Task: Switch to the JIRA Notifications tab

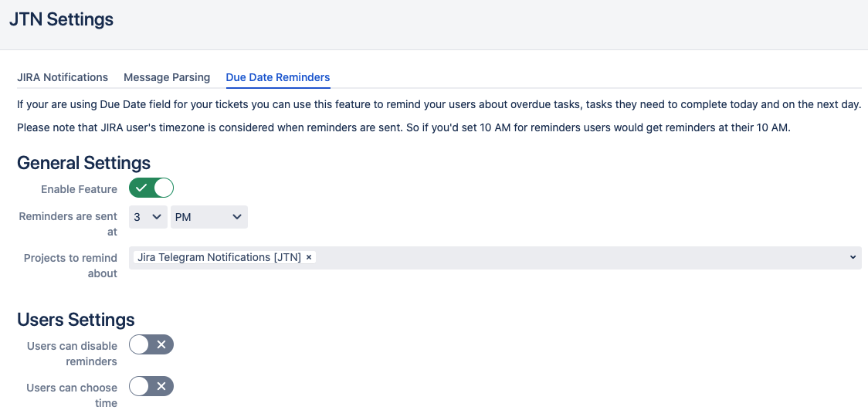Action: click(x=63, y=77)
